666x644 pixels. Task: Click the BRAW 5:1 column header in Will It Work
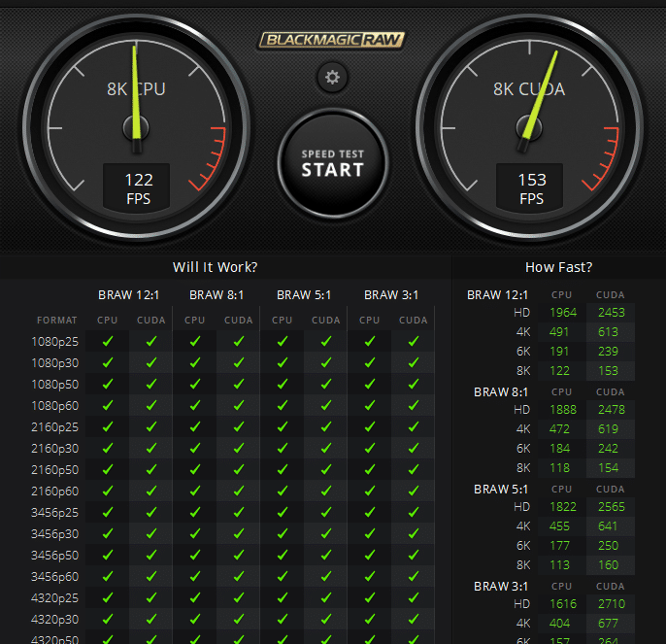tap(304, 295)
